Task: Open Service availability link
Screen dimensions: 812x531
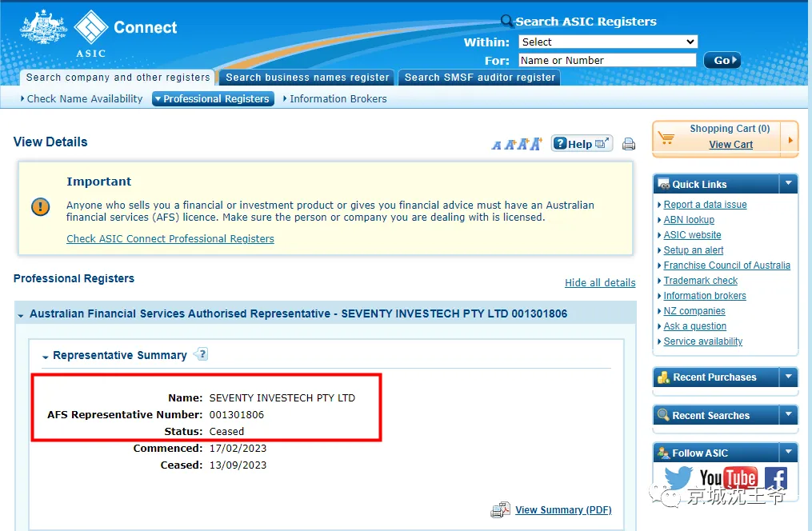Action: coord(703,341)
